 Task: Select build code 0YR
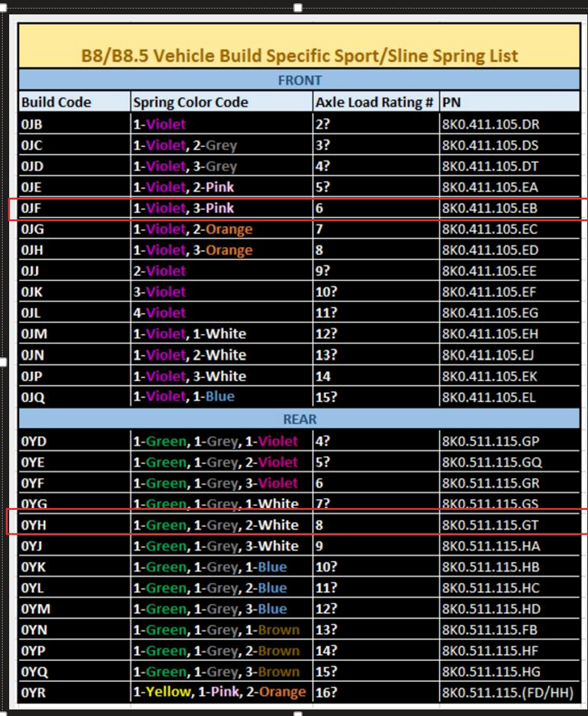[x=29, y=692]
